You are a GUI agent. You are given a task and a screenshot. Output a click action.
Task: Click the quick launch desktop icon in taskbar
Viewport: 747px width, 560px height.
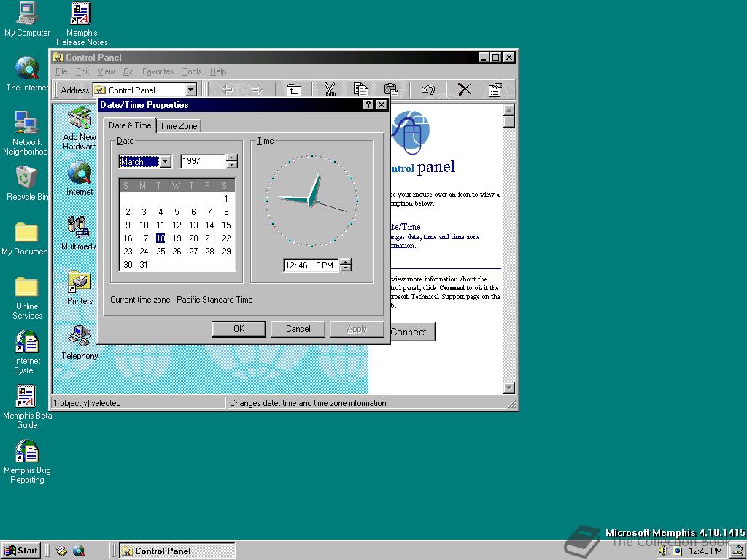[x=61, y=551]
